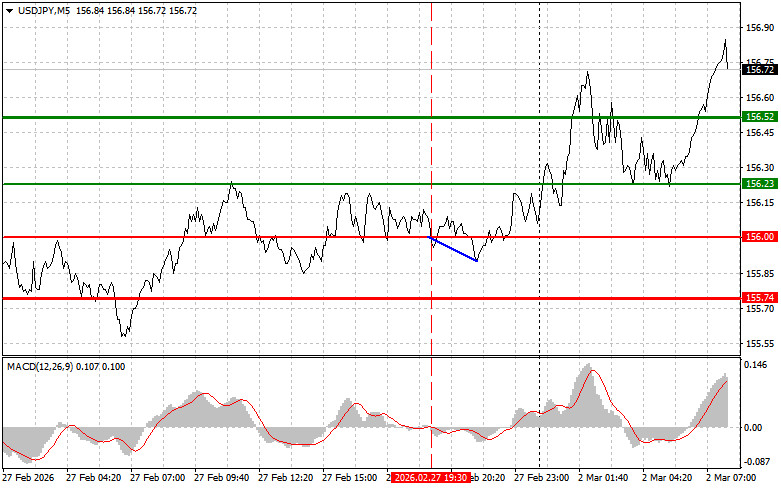Screen dimensions: 781x489
Task: Select the red 155.74 price level tag
Action: click(x=760, y=298)
